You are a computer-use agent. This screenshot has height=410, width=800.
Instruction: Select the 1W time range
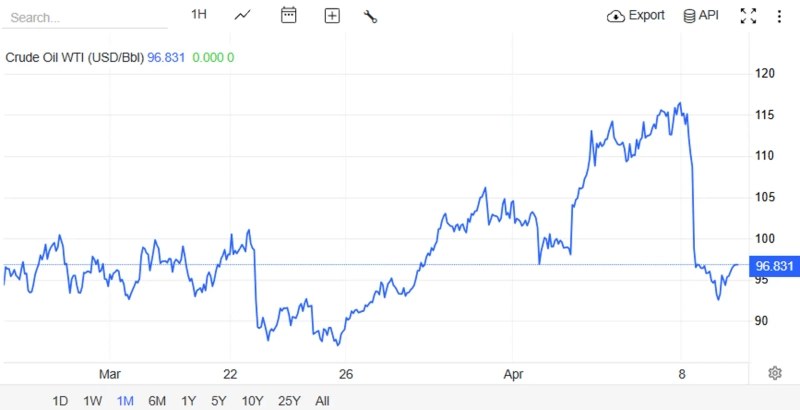click(92, 401)
